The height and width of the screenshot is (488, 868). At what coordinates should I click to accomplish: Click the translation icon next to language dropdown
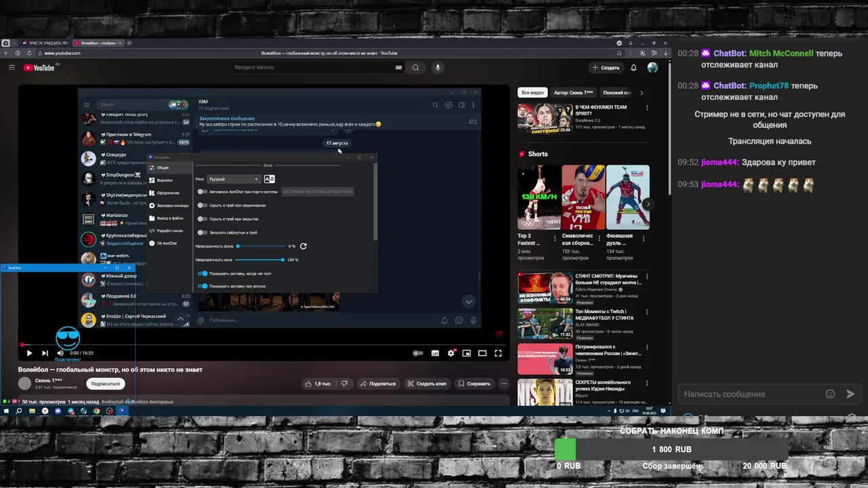(x=269, y=179)
